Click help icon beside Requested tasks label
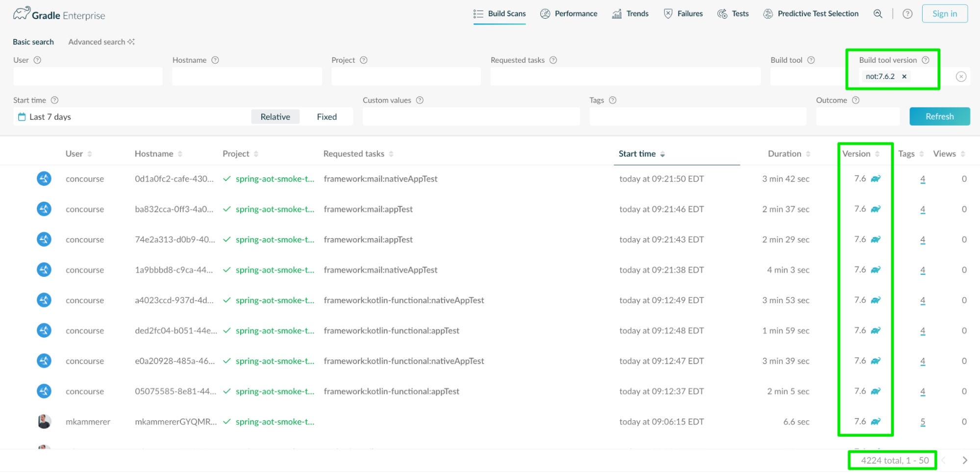The image size is (980, 474). click(x=553, y=60)
